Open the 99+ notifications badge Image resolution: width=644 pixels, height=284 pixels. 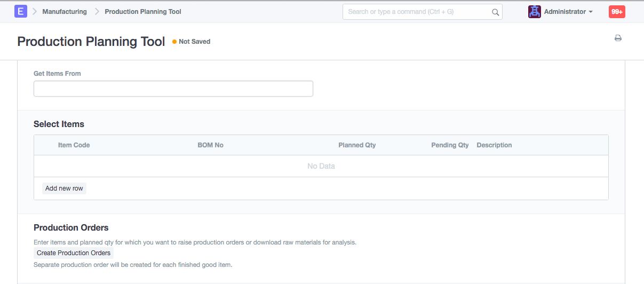click(x=617, y=12)
